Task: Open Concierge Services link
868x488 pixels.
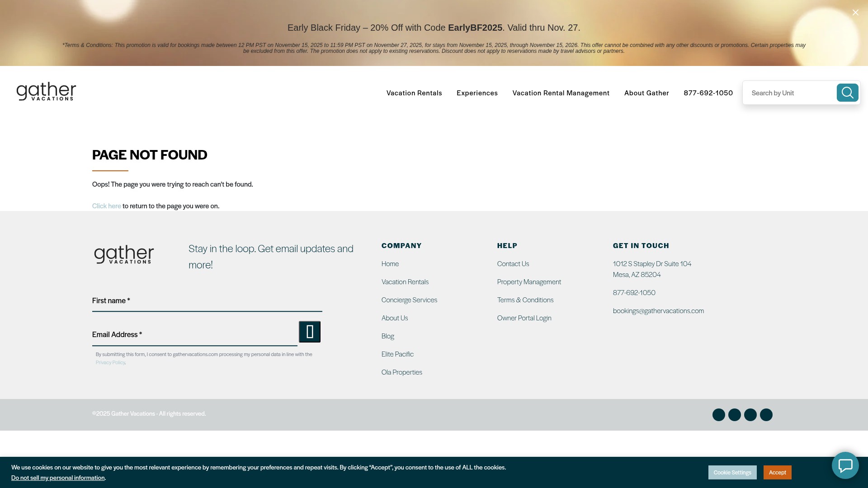Action: tap(409, 300)
